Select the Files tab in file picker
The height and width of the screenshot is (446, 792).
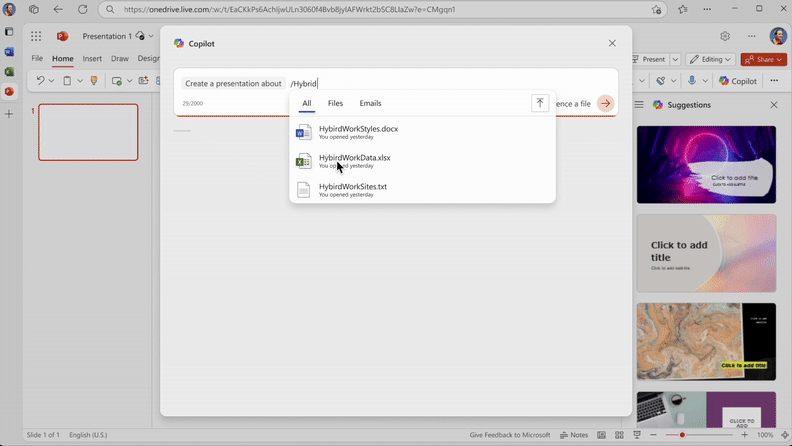pos(335,103)
